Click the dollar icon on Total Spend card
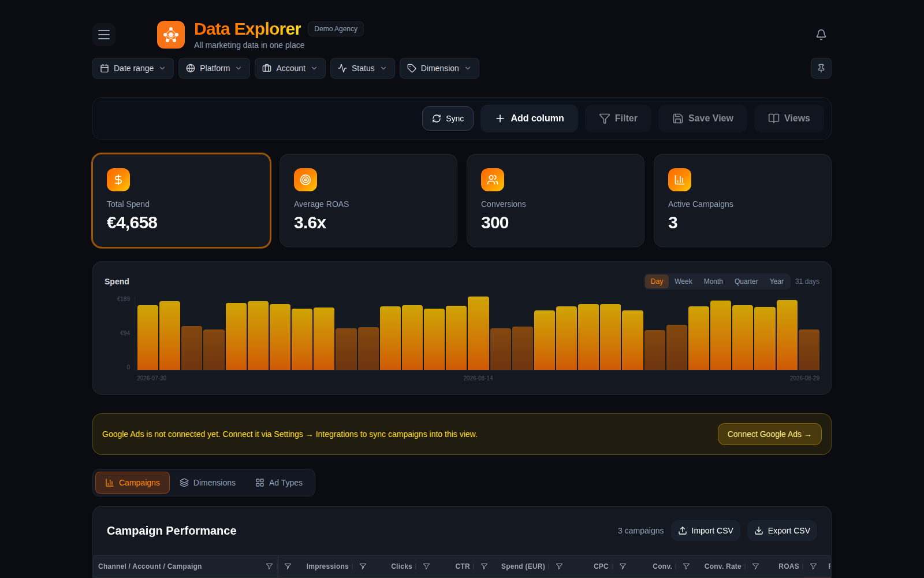 (x=118, y=180)
